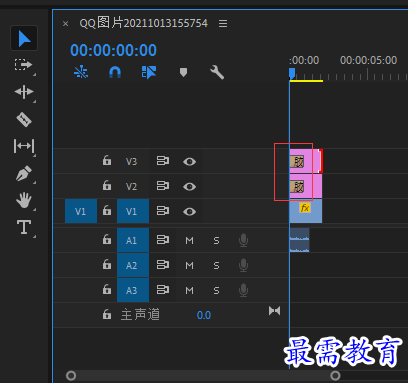The height and width of the screenshot is (383, 408).
Task: Select the Ripple Edit tool
Action: [x=24, y=92]
